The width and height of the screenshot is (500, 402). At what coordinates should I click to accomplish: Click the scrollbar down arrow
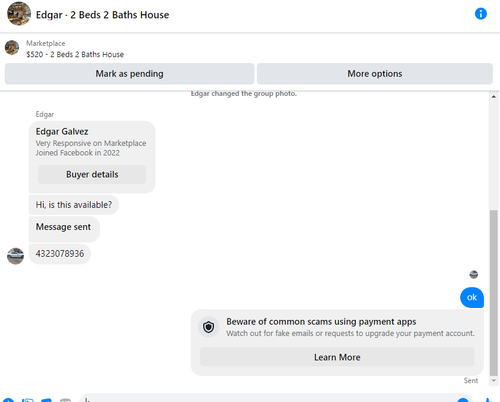tap(493, 381)
